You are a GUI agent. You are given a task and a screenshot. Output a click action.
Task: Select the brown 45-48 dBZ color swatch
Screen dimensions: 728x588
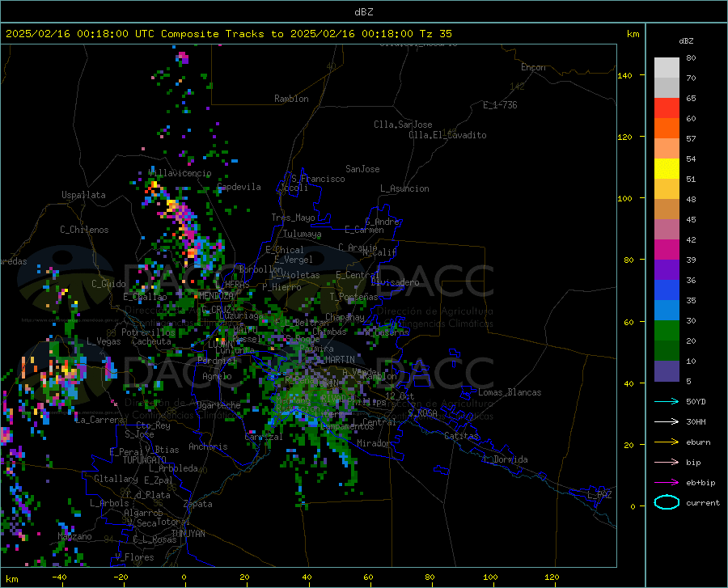tap(667, 209)
